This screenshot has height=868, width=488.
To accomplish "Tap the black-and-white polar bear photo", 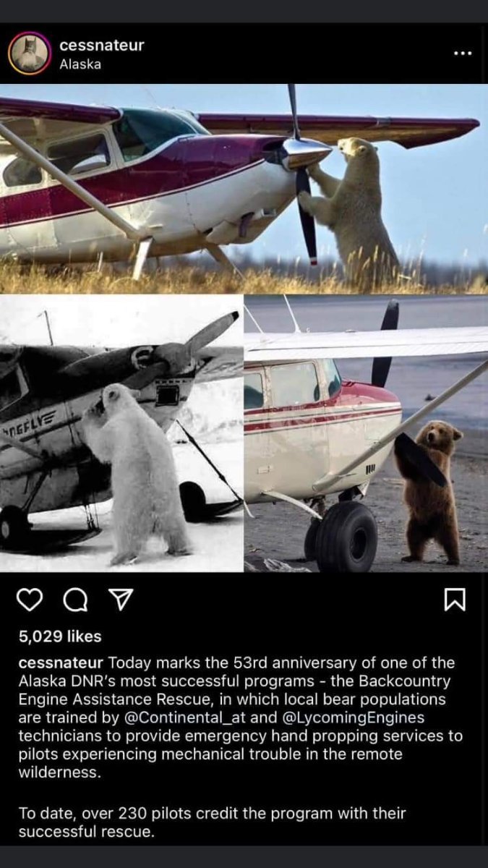I will pyautogui.click(x=121, y=433).
